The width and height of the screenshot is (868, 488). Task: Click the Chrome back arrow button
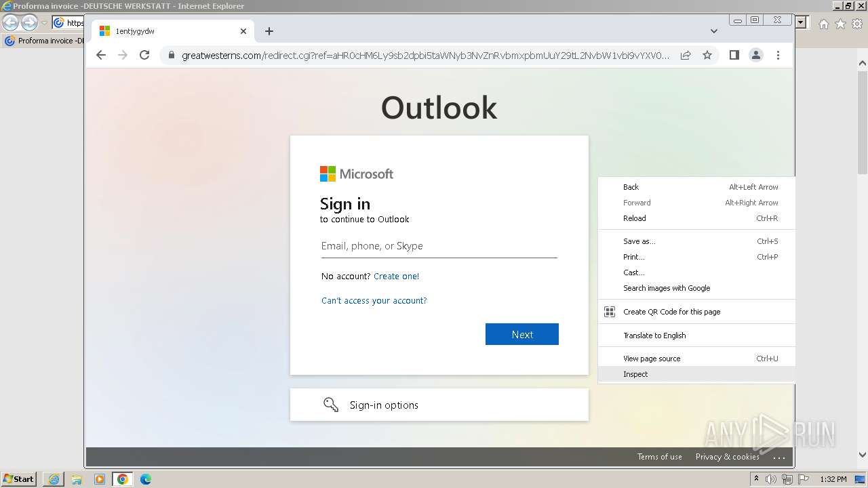[x=101, y=56]
